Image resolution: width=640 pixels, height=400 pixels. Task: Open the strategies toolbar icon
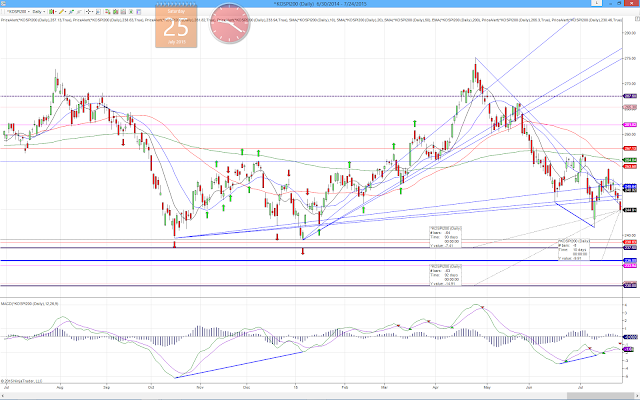(x=131, y=12)
